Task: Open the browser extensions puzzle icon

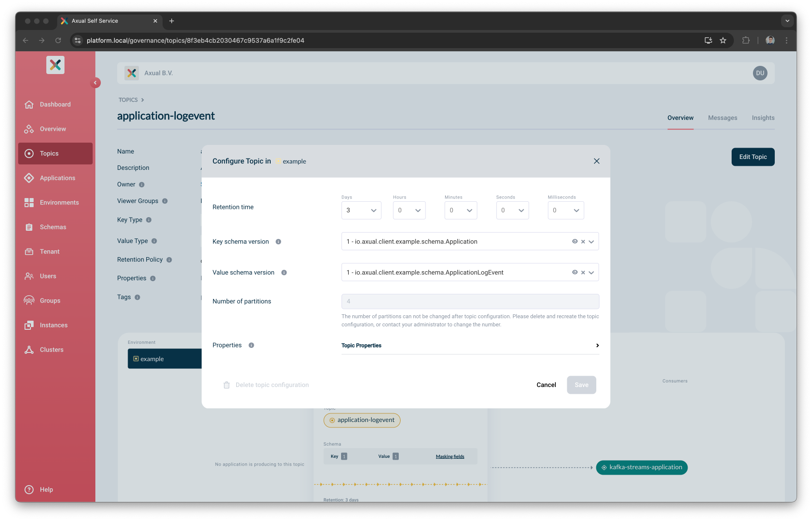Action: tap(746, 40)
